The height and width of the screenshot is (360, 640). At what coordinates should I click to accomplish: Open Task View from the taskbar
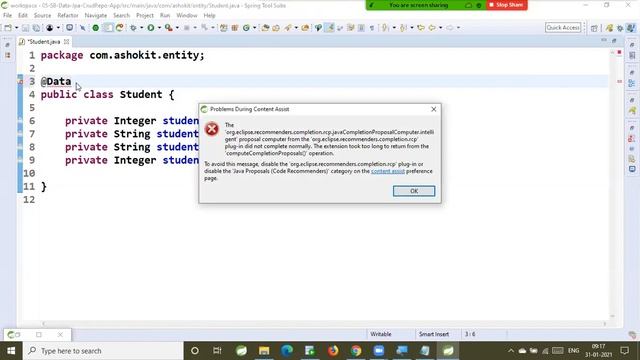(217, 351)
